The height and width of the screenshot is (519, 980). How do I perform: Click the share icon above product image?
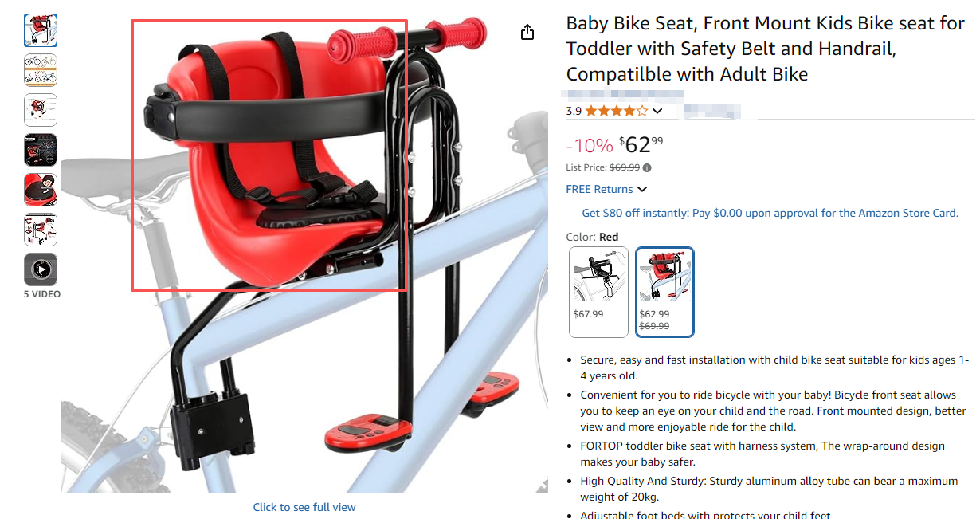click(527, 32)
